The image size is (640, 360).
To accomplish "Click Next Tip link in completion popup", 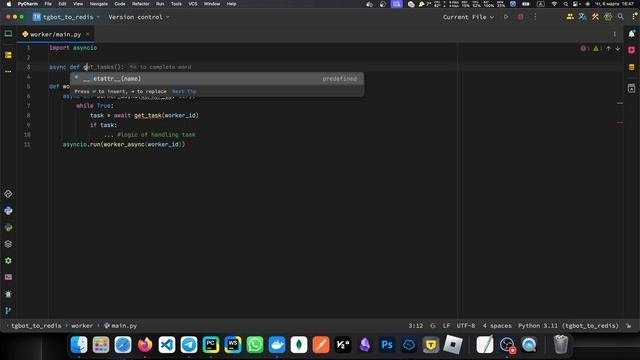I will (184, 91).
